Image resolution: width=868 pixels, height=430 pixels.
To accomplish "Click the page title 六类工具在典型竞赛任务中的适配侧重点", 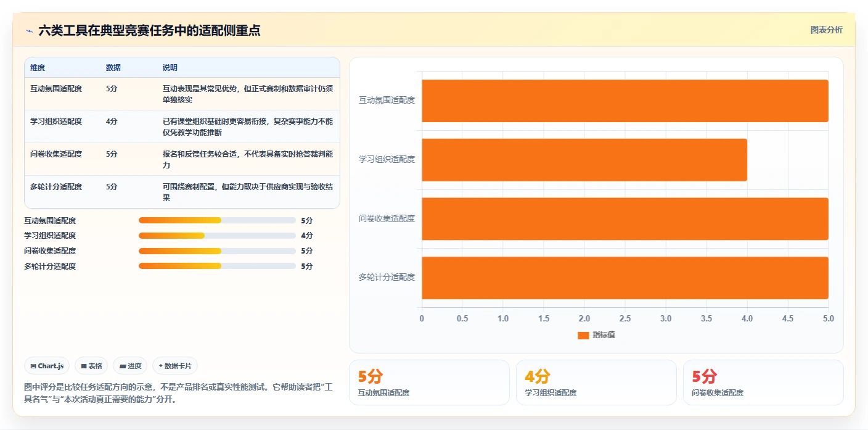I will coord(149,31).
